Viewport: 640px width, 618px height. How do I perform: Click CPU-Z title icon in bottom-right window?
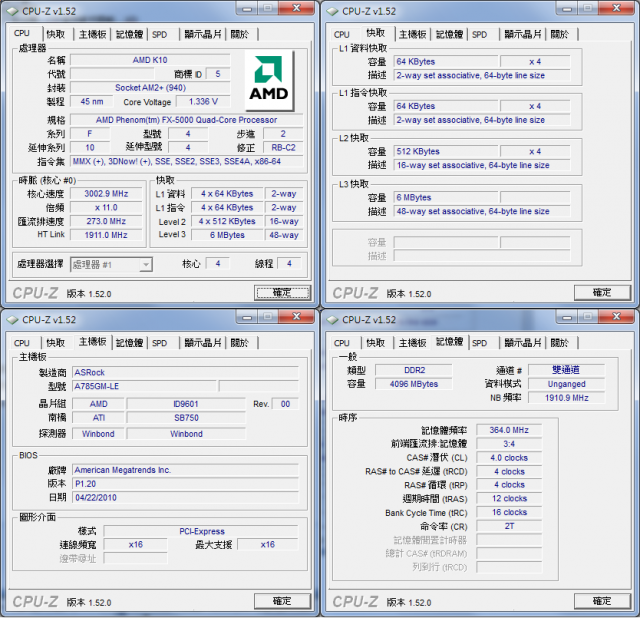tap(333, 320)
